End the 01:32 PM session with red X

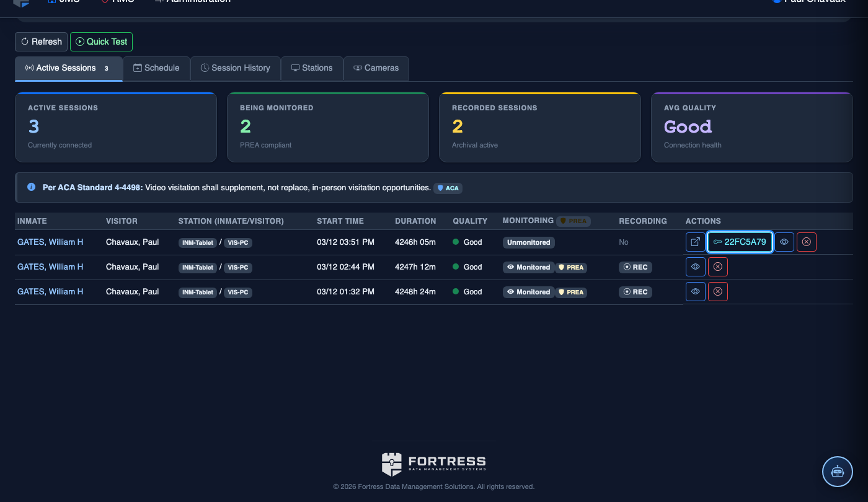[x=718, y=291]
